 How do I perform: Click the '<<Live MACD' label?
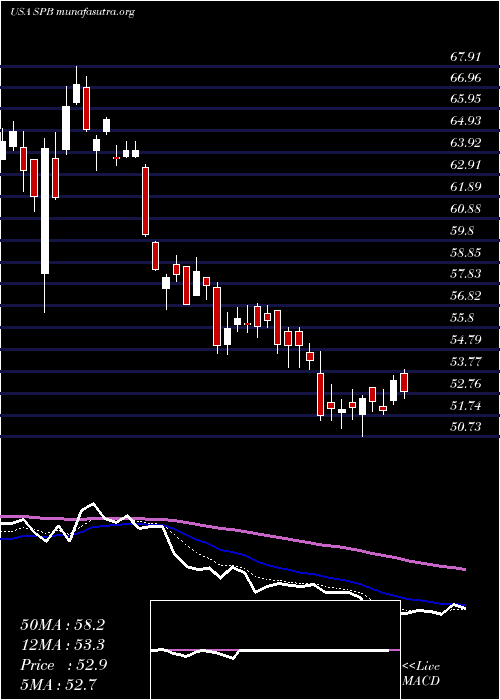point(421,674)
